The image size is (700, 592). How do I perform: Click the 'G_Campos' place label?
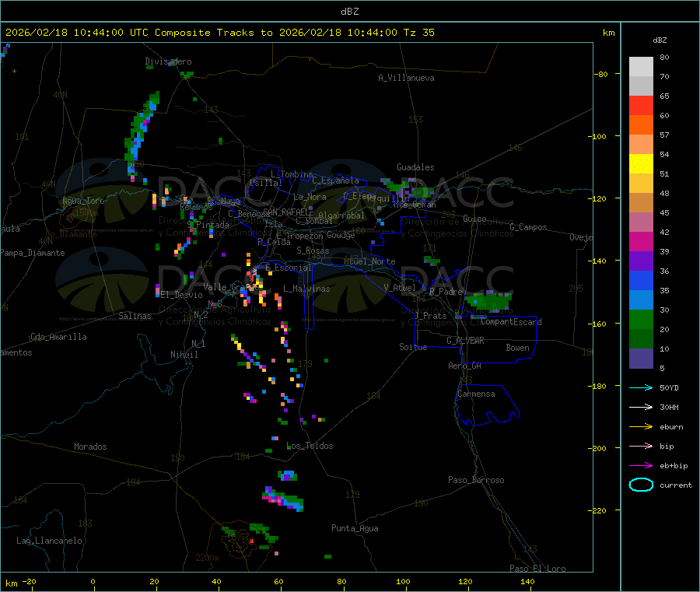[529, 227]
